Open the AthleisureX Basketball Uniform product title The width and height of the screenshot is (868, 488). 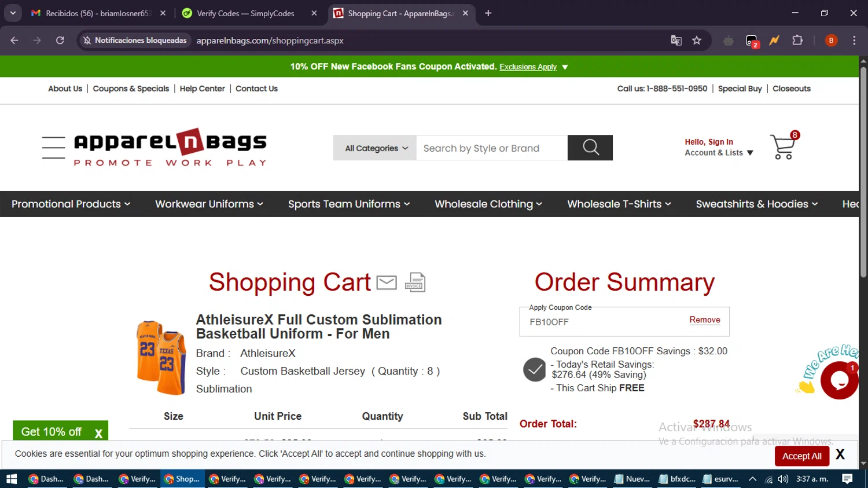[319, 326]
